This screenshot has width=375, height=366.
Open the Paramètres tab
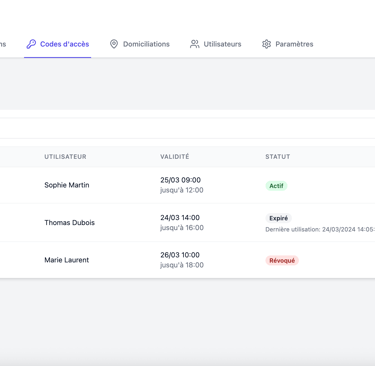point(287,44)
